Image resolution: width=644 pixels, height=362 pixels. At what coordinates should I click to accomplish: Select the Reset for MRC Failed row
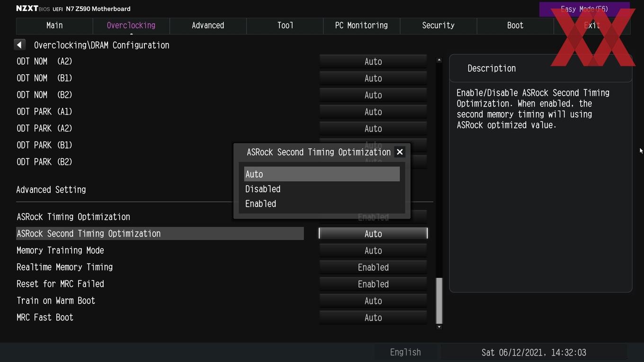coord(60,284)
